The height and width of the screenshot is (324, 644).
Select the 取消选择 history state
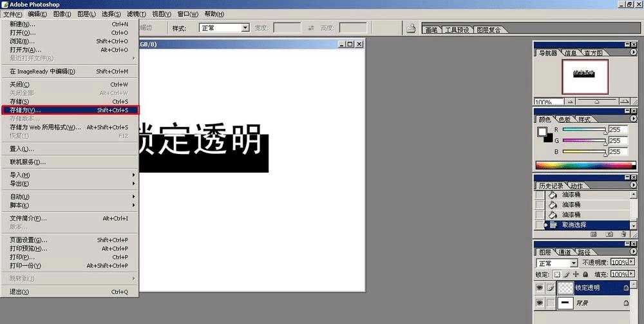[588, 225]
